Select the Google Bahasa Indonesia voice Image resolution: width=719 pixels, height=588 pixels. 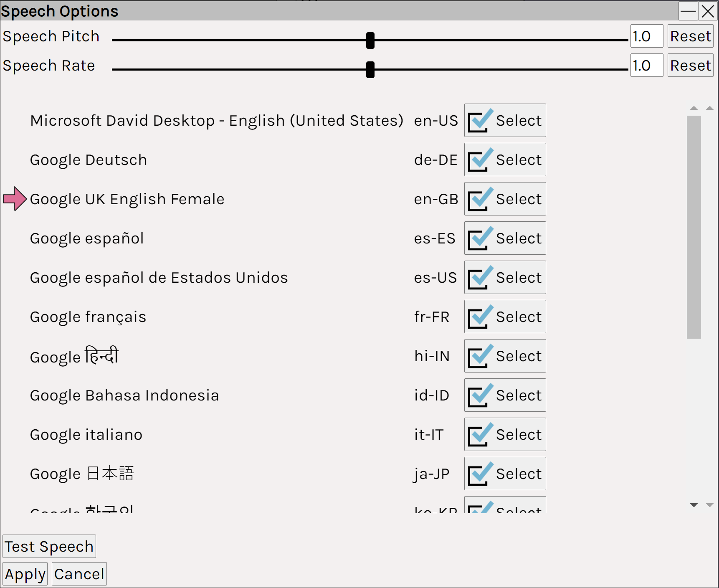(x=505, y=395)
